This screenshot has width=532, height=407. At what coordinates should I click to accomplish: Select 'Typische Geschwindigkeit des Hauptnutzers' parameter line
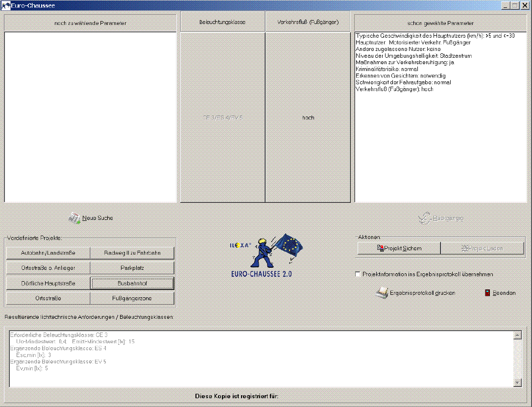(x=435, y=36)
